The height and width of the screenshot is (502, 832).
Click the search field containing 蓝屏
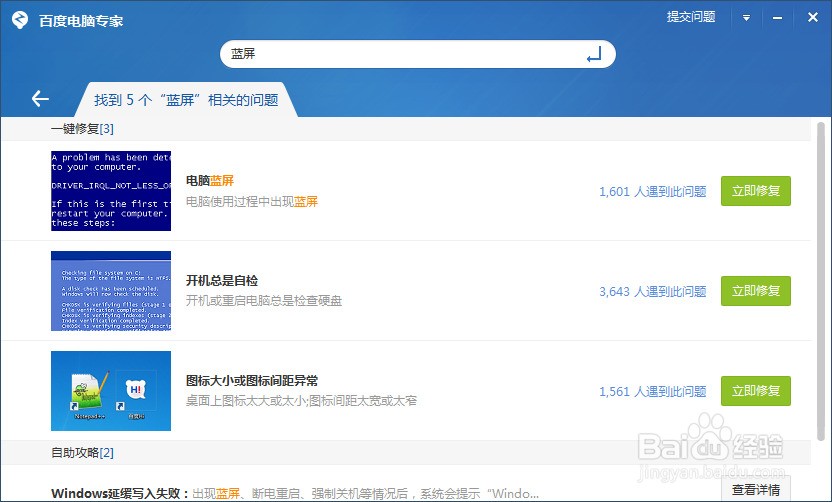coord(418,54)
